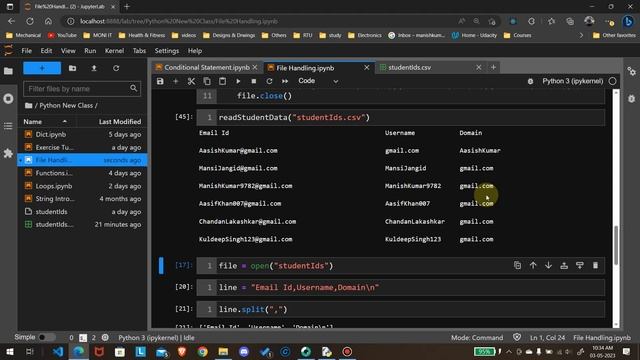Insert cell above icon in cell toolbar
Viewport: 640px width, 360px height.
(x=564, y=265)
